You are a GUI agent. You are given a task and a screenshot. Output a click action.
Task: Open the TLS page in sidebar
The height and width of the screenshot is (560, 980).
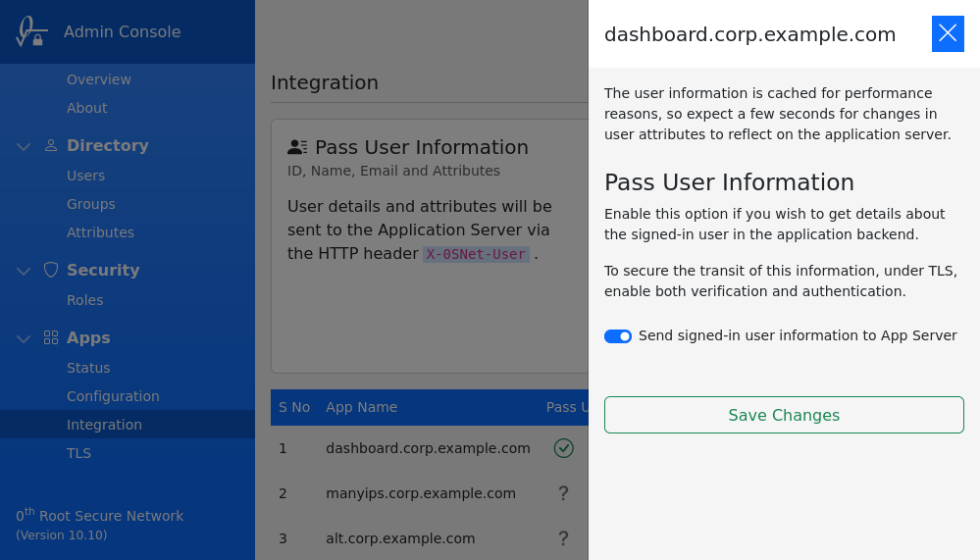(78, 453)
